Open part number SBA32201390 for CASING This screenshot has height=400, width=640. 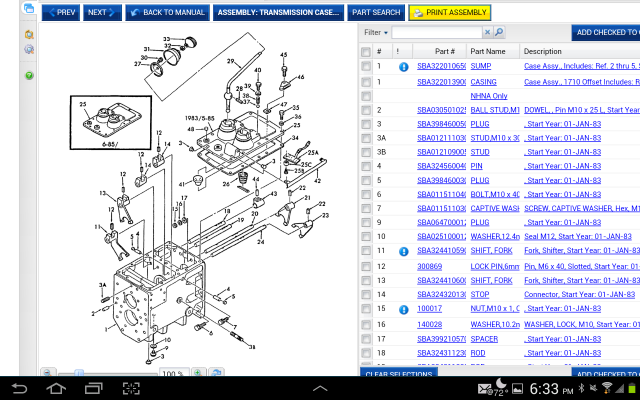click(441, 82)
